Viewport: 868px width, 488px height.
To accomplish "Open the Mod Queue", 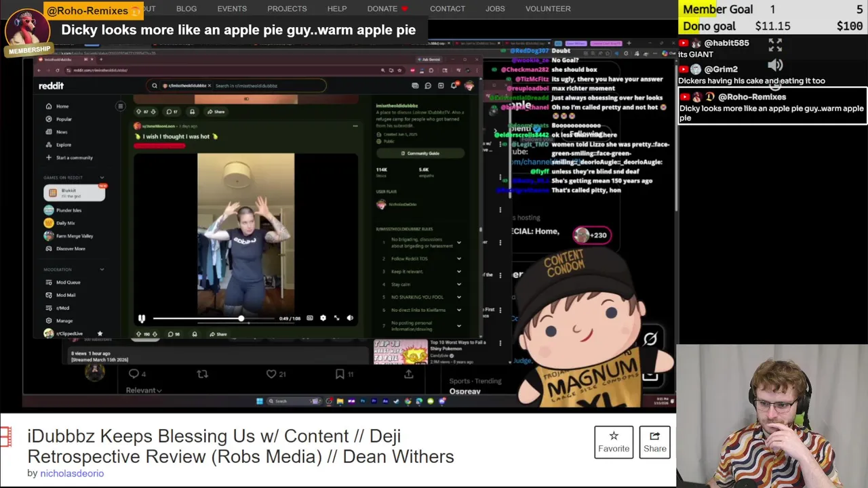I will point(62,283).
